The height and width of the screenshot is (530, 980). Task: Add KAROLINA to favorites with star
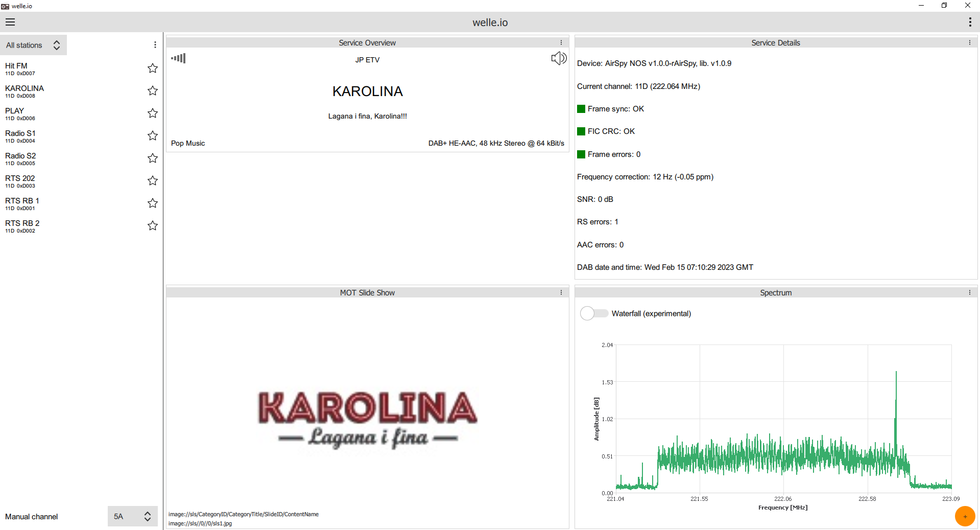(152, 90)
